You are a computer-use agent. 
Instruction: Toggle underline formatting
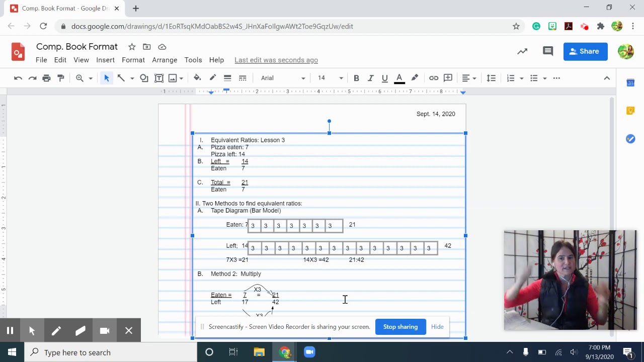click(385, 78)
